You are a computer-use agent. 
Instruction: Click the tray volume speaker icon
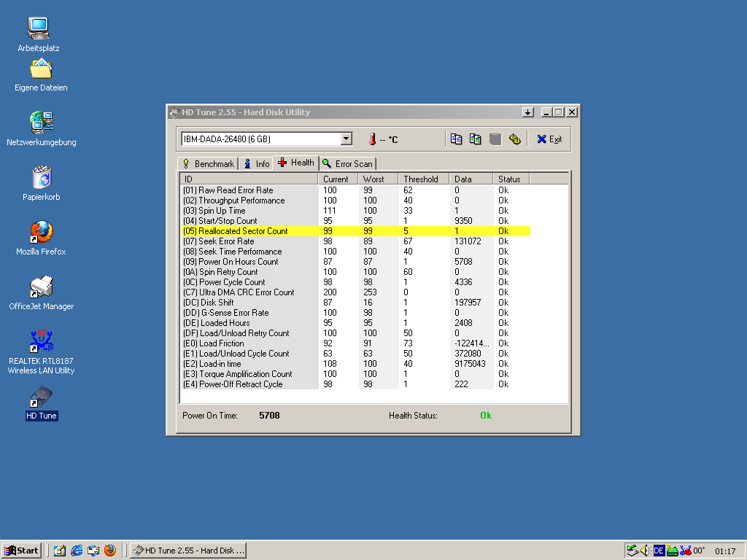(645, 551)
